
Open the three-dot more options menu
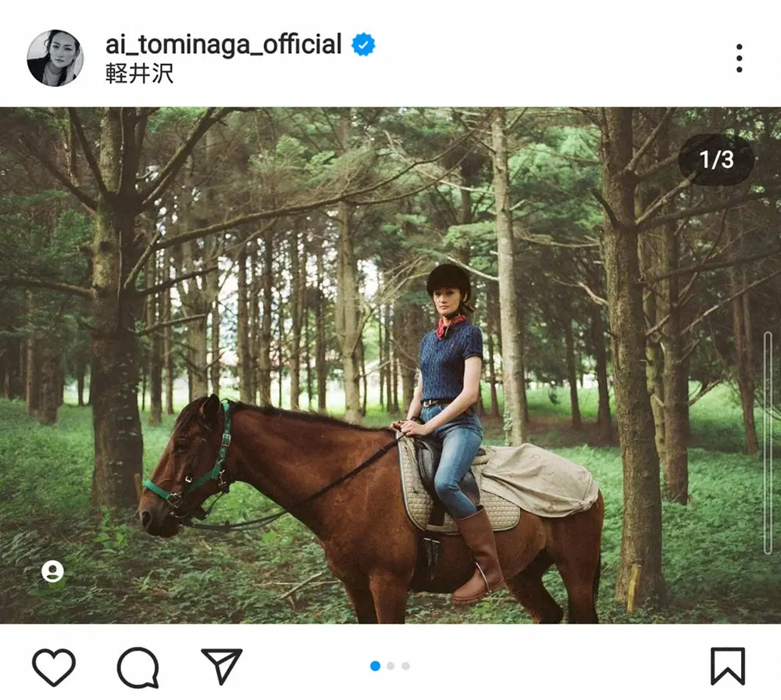click(739, 58)
